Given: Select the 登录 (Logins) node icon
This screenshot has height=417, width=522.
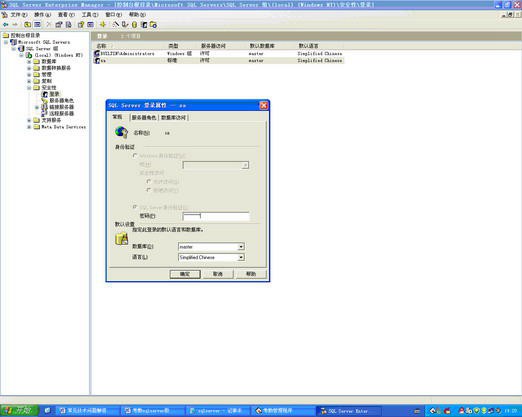Looking at the screenshot, I should click(x=45, y=94).
